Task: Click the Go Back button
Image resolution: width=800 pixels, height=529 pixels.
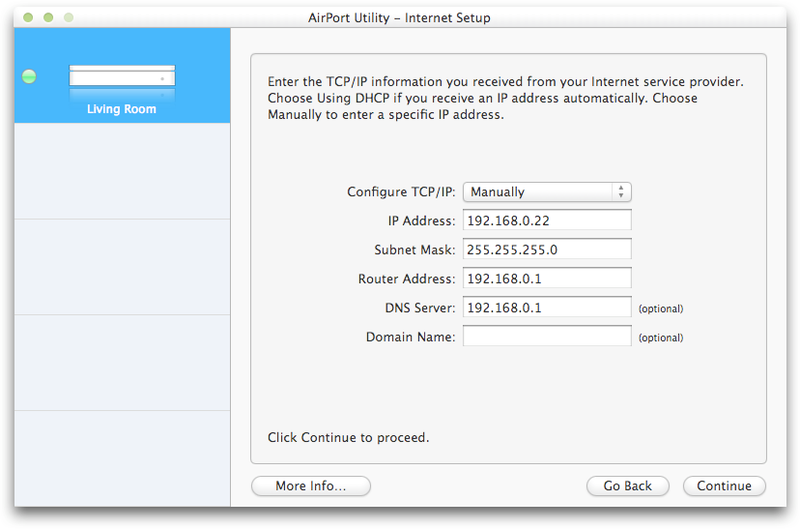Action: click(x=628, y=486)
